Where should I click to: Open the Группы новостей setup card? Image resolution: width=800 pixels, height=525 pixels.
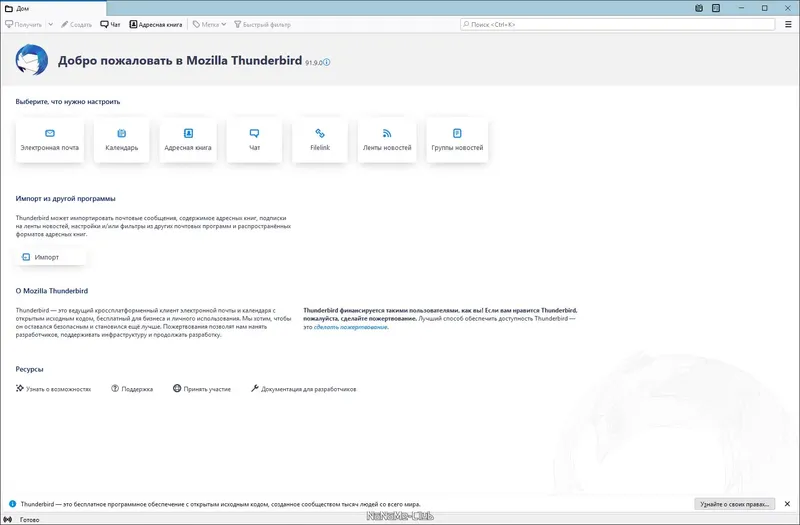pyautogui.click(x=457, y=140)
